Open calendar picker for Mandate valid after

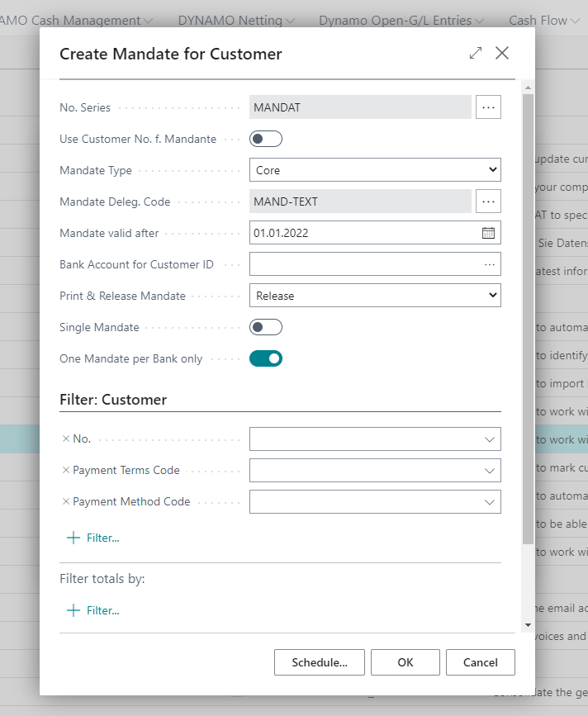(488, 233)
